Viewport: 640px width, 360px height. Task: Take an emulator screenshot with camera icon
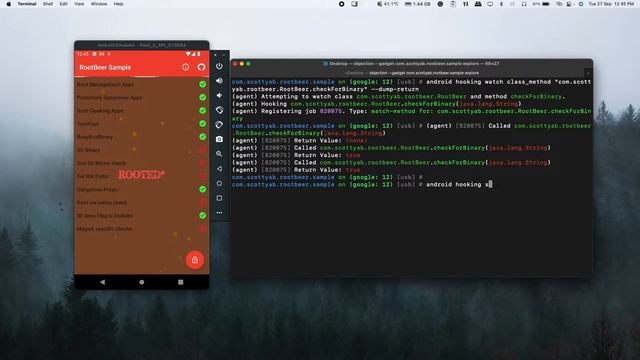click(219, 139)
